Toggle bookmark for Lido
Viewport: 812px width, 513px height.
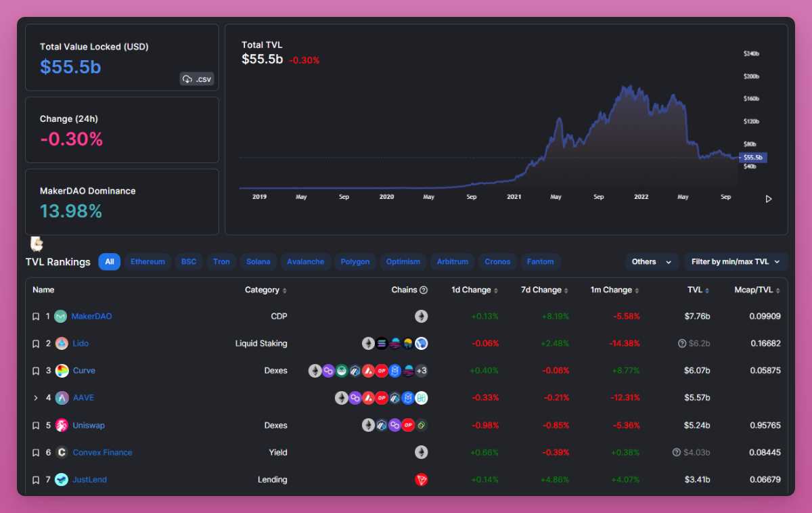pos(36,344)
